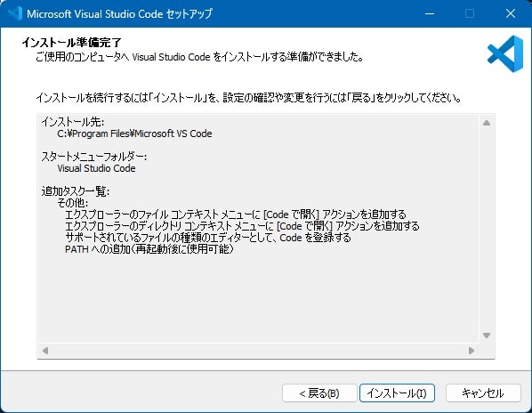Go back with the 戻る(B) button
532x413 pixels.
click(x=319, y=393)
